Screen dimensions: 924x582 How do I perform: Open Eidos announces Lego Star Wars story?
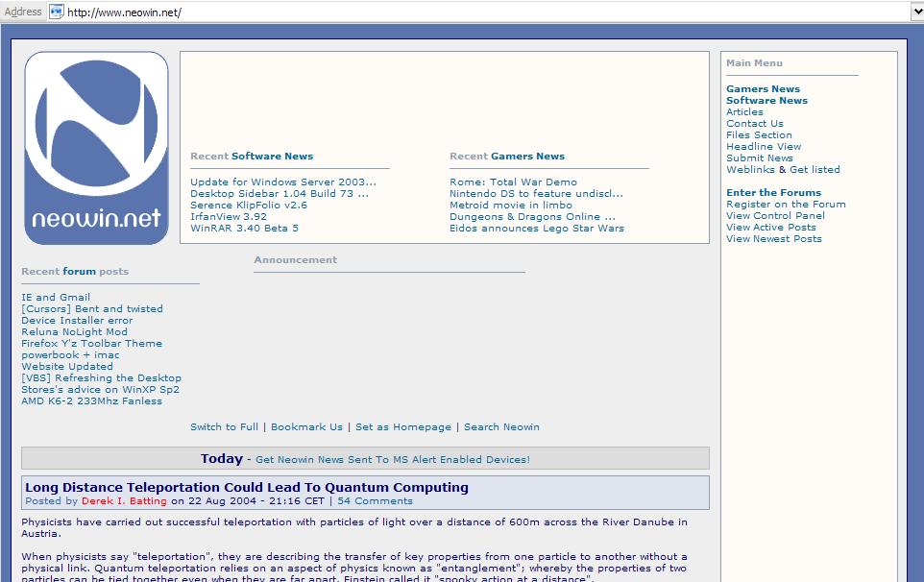point(536,228)
